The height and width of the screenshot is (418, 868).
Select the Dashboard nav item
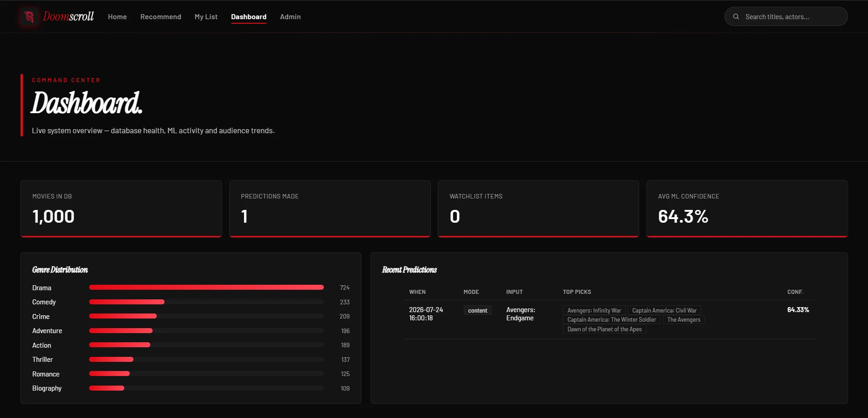pyautogui.click(x=249, y=16)
